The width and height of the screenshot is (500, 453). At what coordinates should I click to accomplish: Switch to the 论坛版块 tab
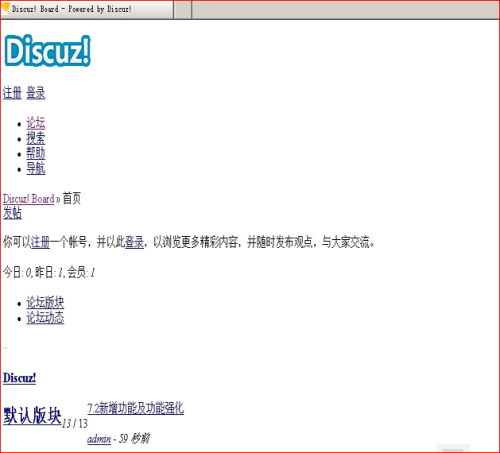click(45, 302)
